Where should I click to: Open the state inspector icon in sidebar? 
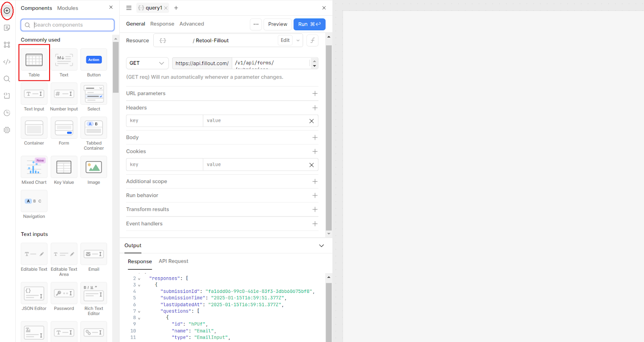(7, 96)
